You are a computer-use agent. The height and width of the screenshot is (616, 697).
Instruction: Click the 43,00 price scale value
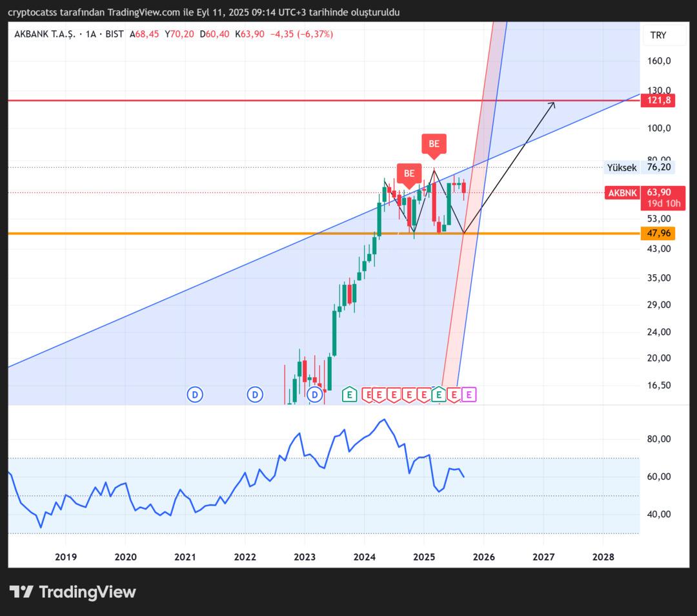(659, 249)
